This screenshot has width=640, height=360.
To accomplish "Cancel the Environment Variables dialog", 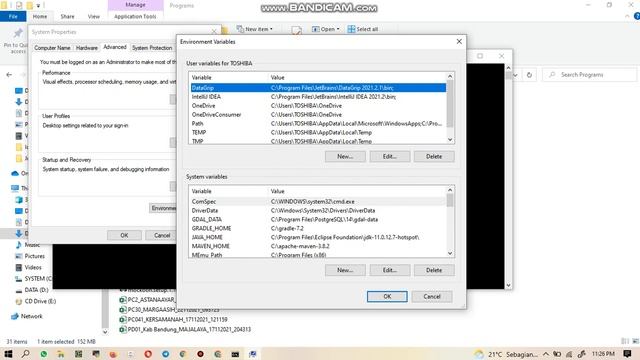I will pyautogui.click(x=432, y=296).
